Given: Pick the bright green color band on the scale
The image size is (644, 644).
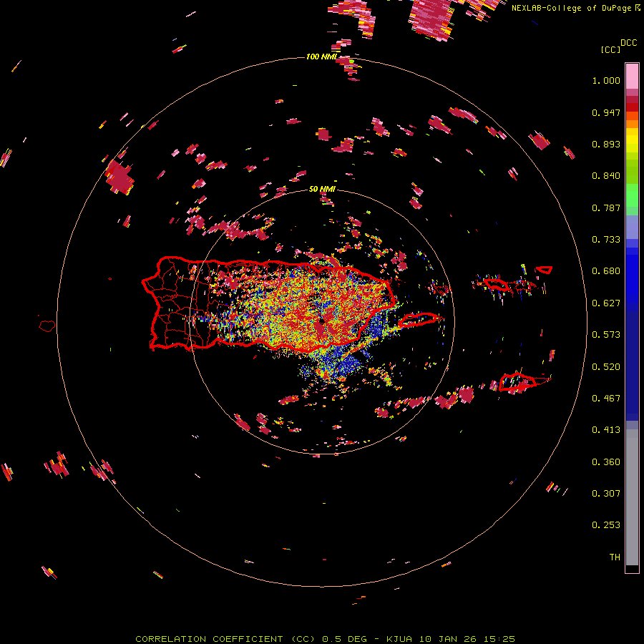Looking at the screenshot, I should [632, 195].
